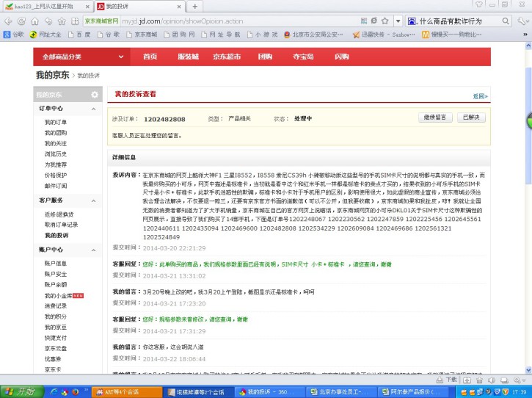
Task: Click the sidebar settings gear icon
Action: [95, 95]
